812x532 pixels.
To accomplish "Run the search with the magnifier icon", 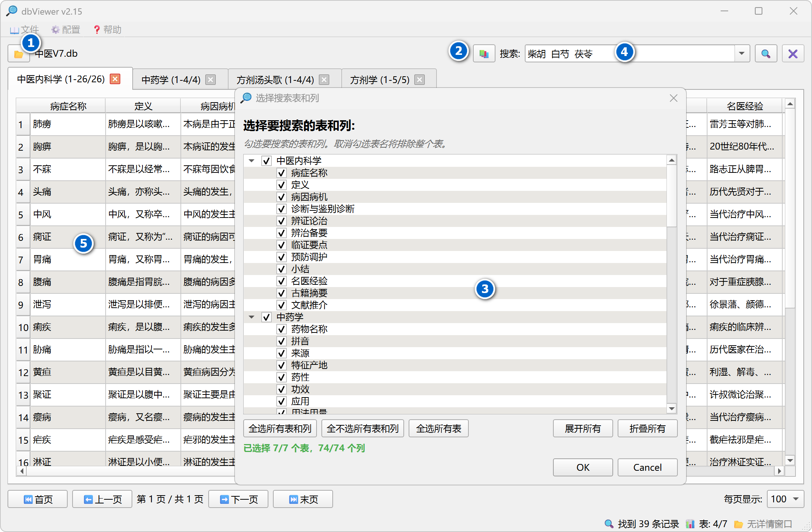I will [766, 53].
